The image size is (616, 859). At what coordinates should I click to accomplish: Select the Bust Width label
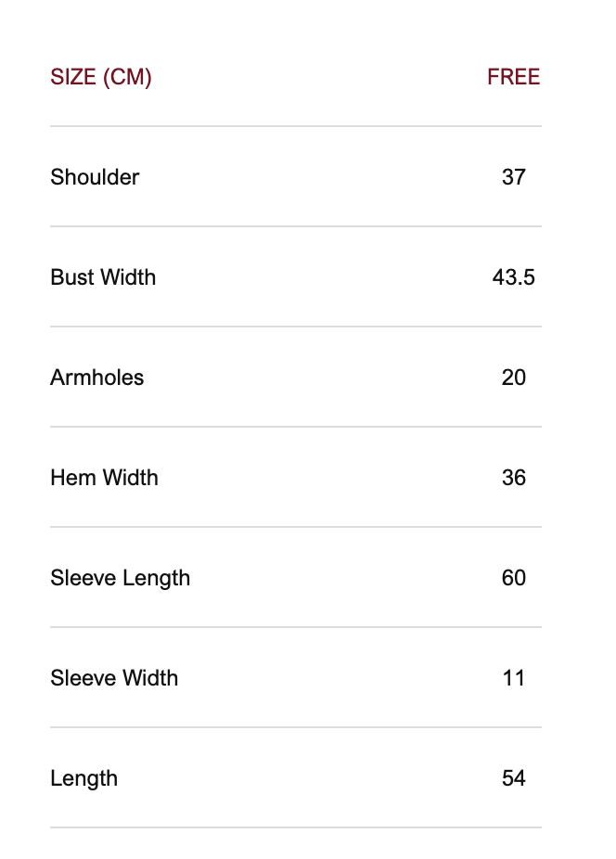(103, 277)
